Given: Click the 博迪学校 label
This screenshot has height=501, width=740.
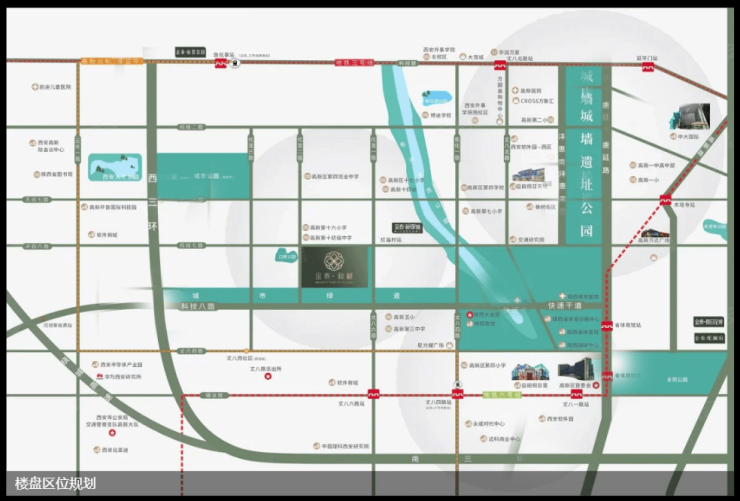Looking at the screenshot, I should 441,115.
